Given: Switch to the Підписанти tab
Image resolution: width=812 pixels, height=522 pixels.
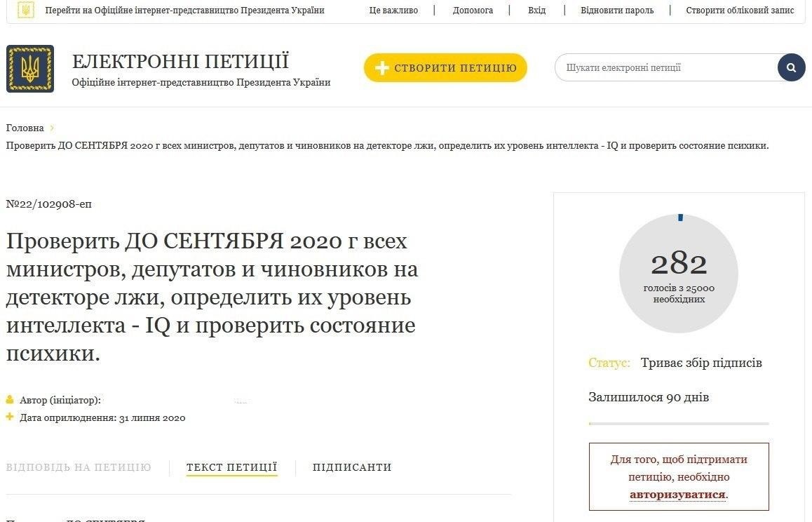Looking at the screenshot, I should pos(351,467).
